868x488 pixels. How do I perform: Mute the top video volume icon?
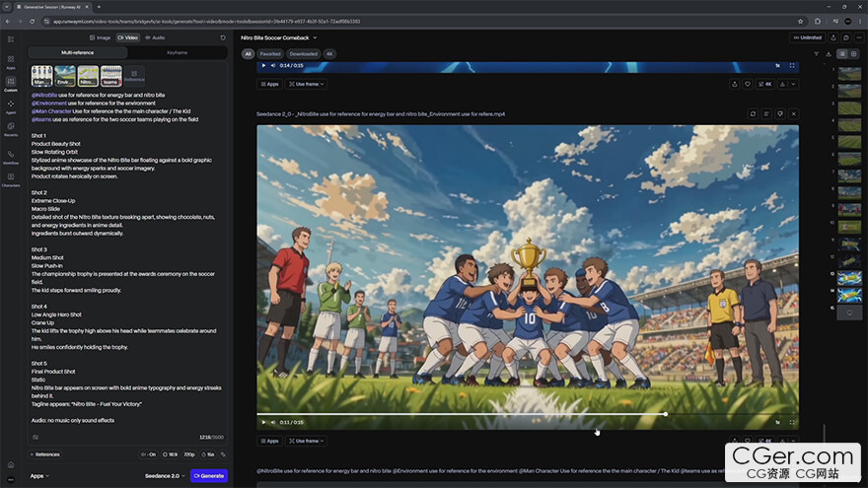[273, 65]
